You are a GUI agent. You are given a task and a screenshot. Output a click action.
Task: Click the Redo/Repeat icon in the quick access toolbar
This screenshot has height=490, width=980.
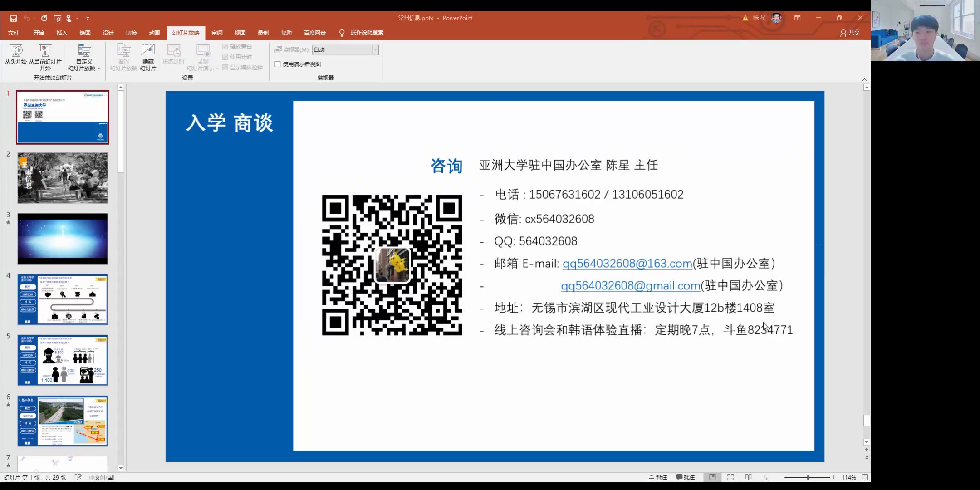click(44, 19)
